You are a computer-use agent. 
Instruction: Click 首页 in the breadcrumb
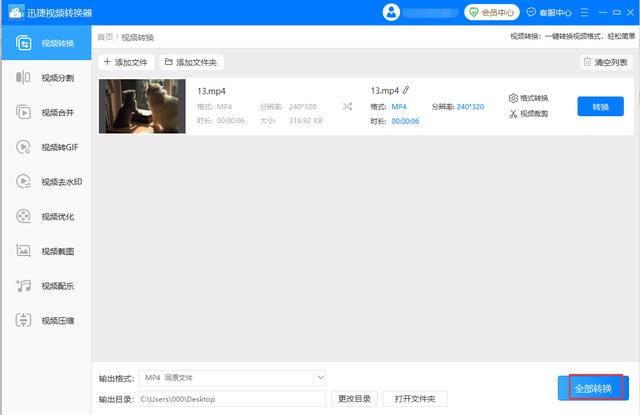click(105, 37)
